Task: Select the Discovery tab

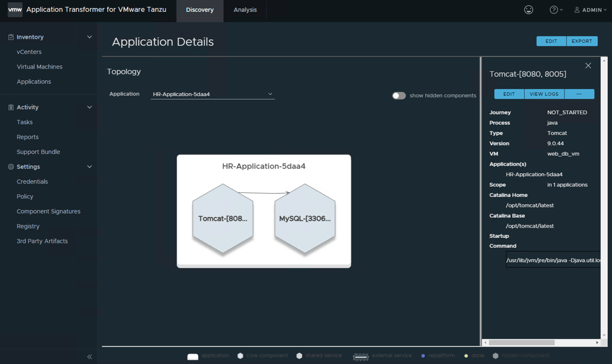Action: pyautogui.click(x=200, y=9)
